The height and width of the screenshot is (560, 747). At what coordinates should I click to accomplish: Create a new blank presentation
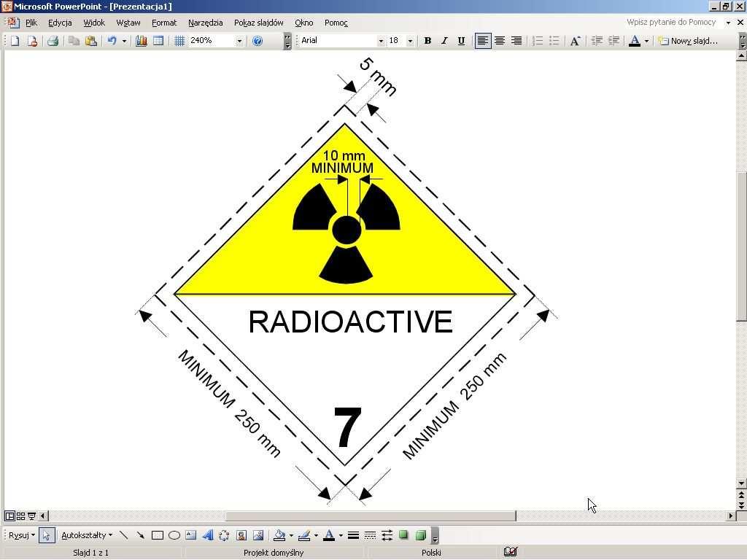point(15,41)
